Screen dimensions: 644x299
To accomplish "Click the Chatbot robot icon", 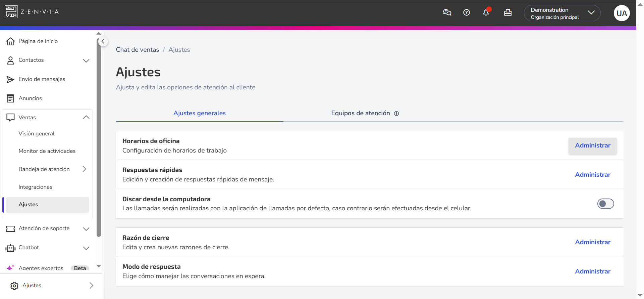I will coord(11,248).
